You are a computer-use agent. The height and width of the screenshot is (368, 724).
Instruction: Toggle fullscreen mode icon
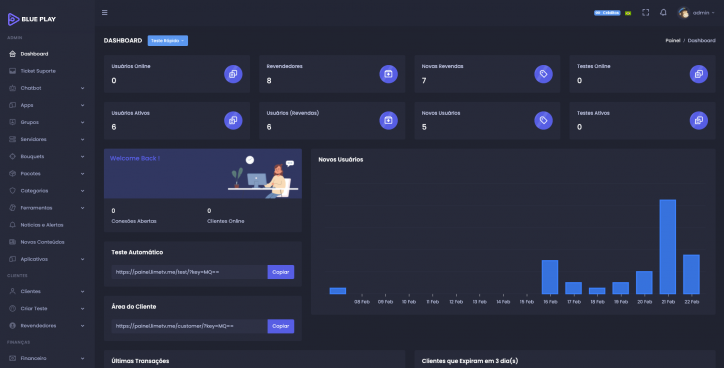646,12
